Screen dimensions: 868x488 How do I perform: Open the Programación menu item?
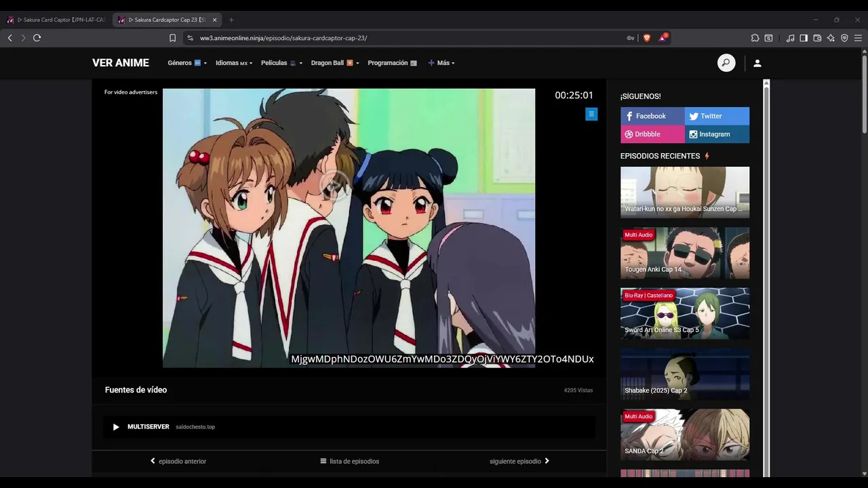pyautogui.click(x=392, y=63)
